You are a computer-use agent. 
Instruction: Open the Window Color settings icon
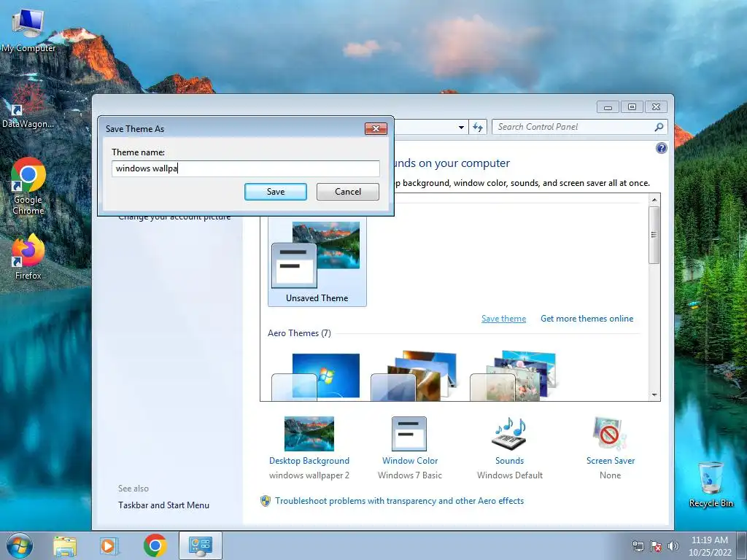(x=409, y=433)
